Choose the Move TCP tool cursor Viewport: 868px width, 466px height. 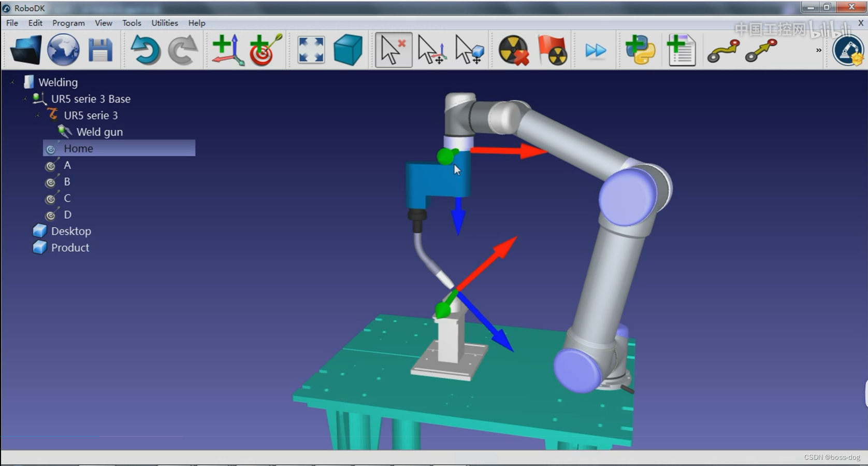click(x=469, y=50)
